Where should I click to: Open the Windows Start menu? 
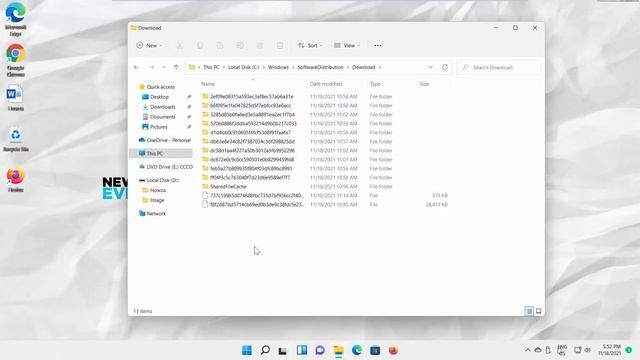[247, 350]
